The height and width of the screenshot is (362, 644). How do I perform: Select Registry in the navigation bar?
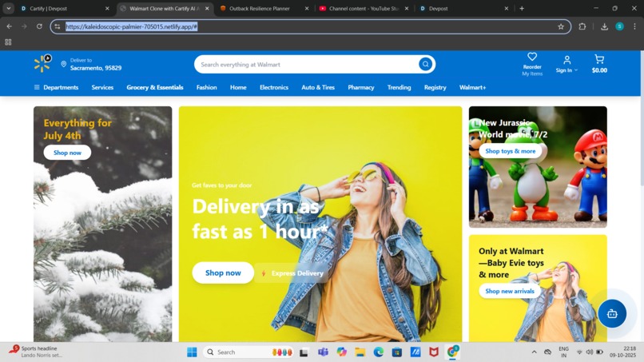[x=435, y=87]
